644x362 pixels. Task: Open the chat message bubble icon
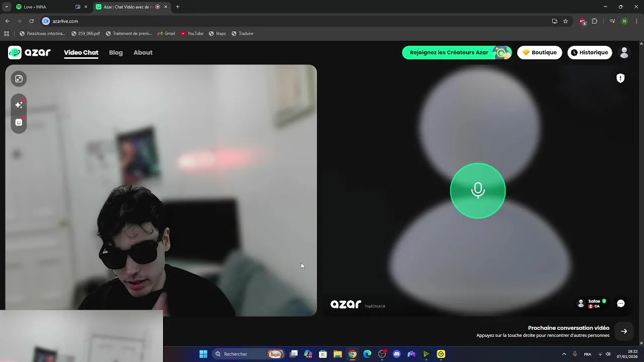[x=621, y=303]
